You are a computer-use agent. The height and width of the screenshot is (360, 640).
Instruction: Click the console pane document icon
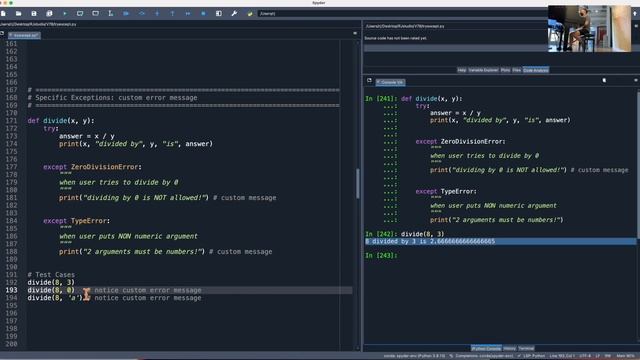coord(604,80)
